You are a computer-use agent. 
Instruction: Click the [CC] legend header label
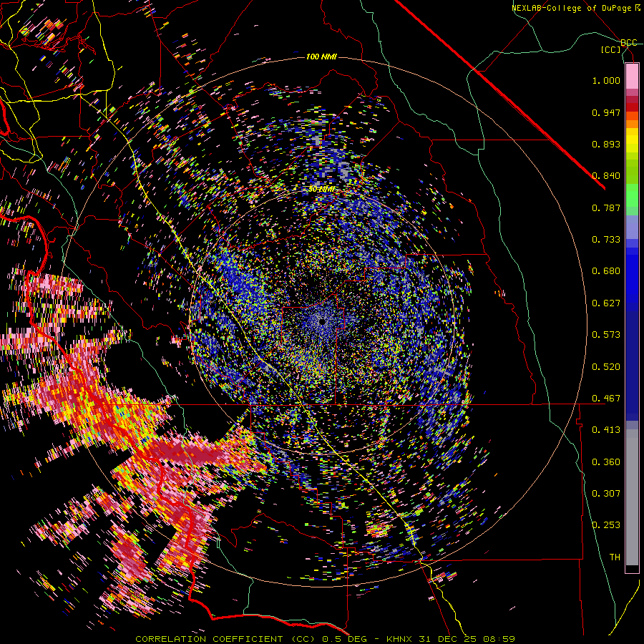pyautogui.click(x=611, y=50)
